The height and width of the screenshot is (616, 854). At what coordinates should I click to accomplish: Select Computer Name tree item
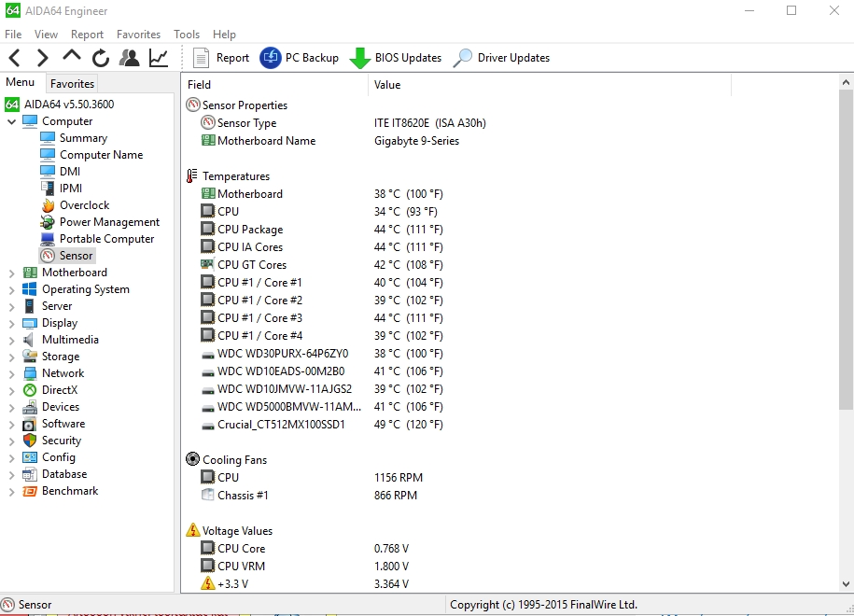[x=102, y=155]
